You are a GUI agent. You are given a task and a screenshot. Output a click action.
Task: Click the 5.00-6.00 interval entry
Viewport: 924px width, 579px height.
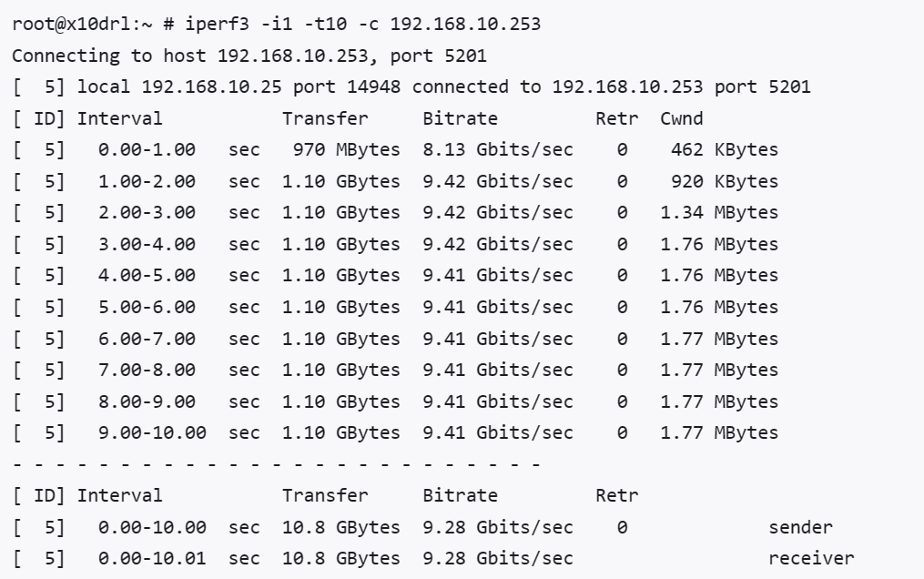click(147, 307)
